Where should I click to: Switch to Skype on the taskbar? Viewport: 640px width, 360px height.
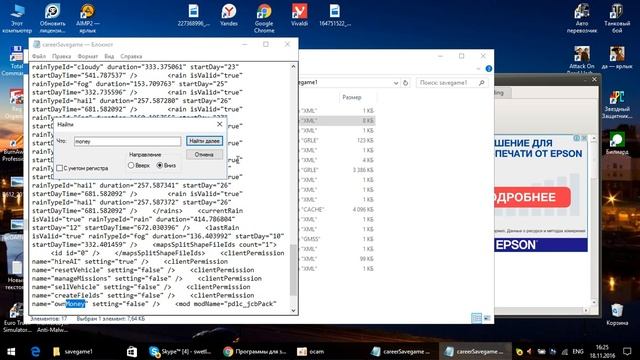click(x=180, y=351)
